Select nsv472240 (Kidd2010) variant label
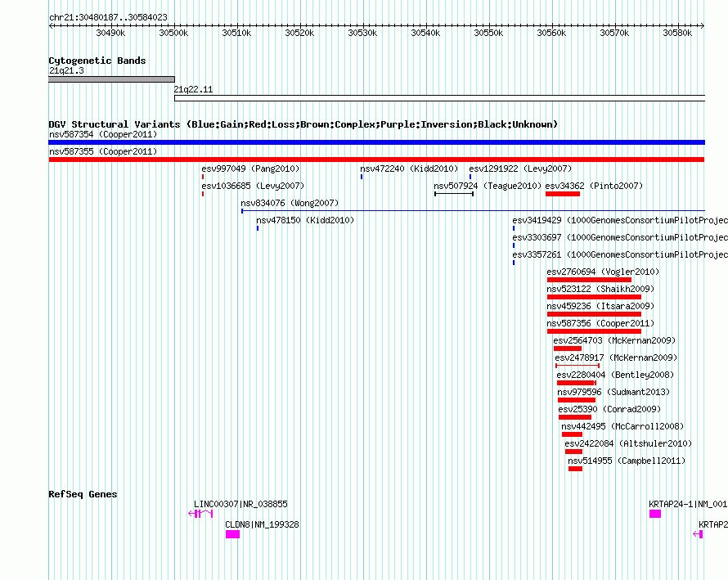The image size is (728, 580). 409,169
